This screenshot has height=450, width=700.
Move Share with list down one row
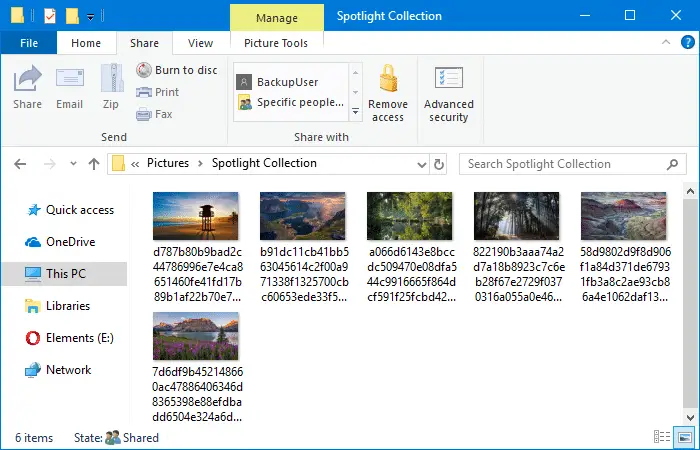pyautogui.click(x=355, y=92)
